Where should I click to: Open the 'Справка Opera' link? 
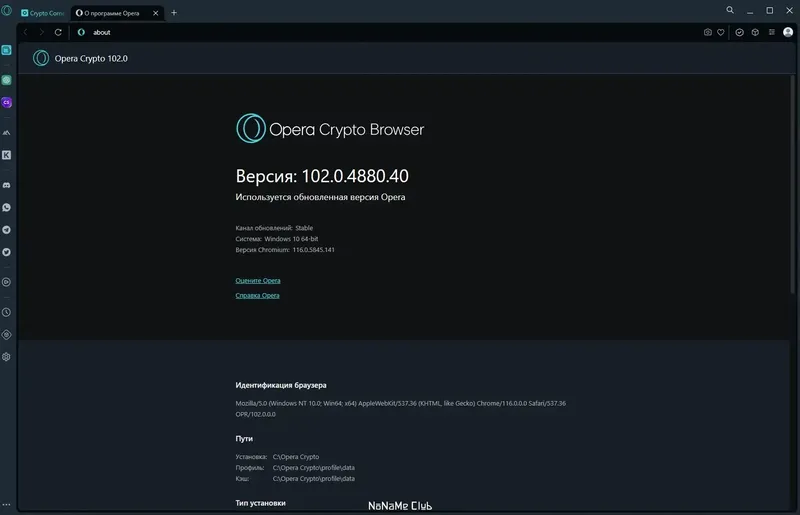click(257, 296)
